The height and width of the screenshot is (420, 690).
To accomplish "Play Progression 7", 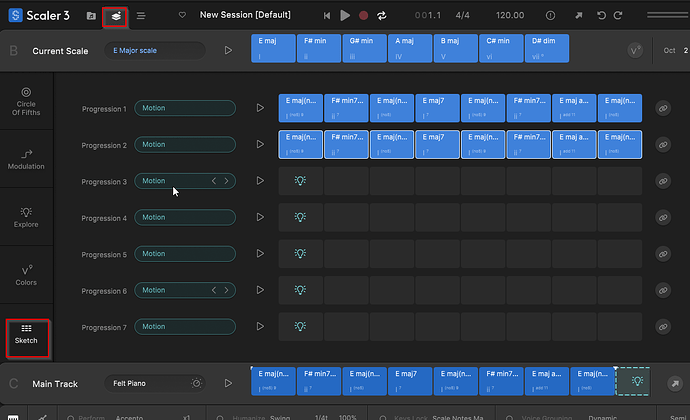I will click(x=260, y=326).
